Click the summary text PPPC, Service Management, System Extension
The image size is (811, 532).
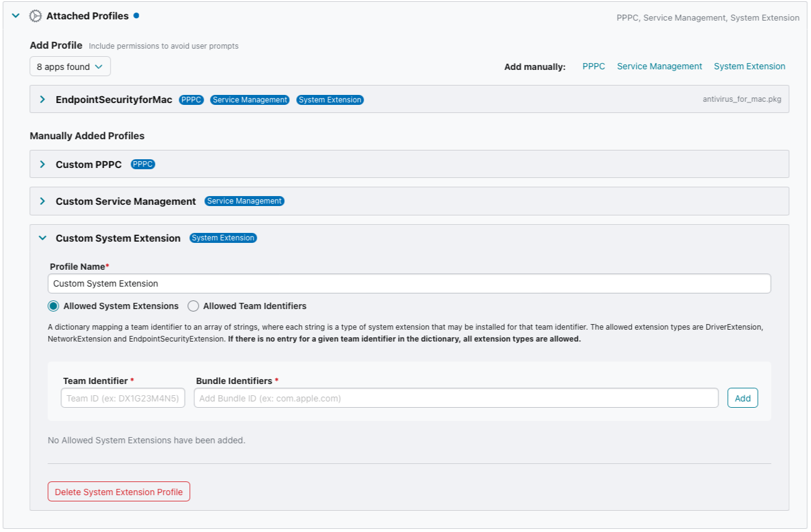[x=708, y=18]
